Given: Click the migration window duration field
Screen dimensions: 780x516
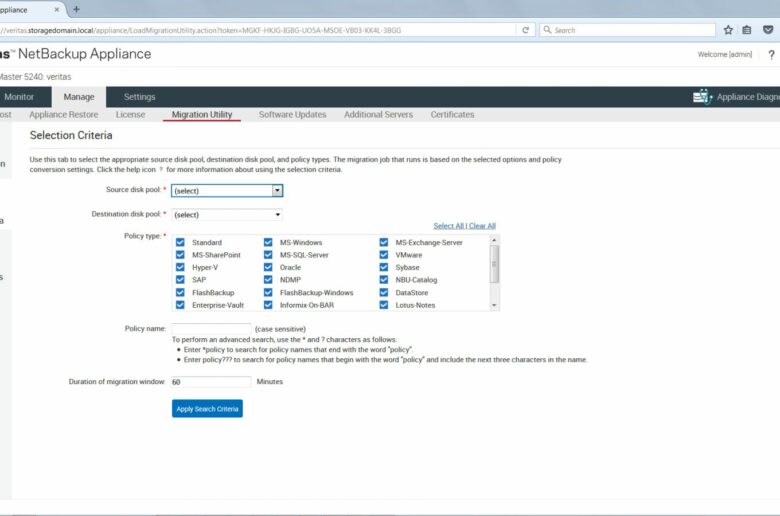Looking at the screenshot, I should (211, 382).
